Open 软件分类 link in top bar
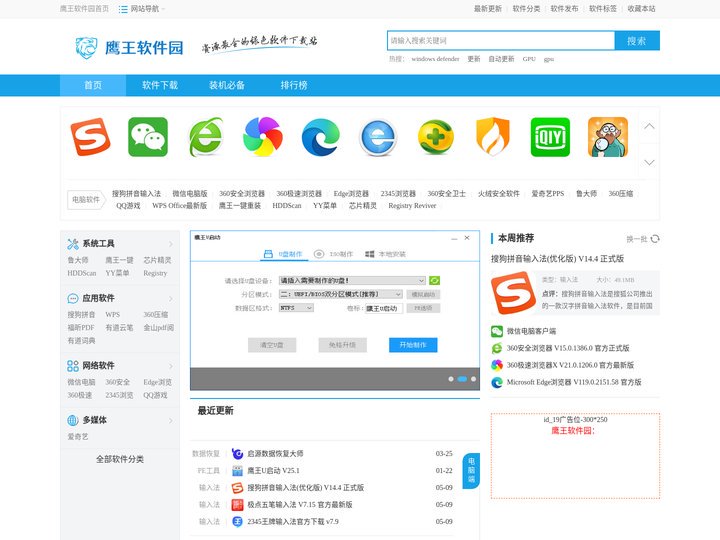Viewport: 720px width, 540px height. 526,9
